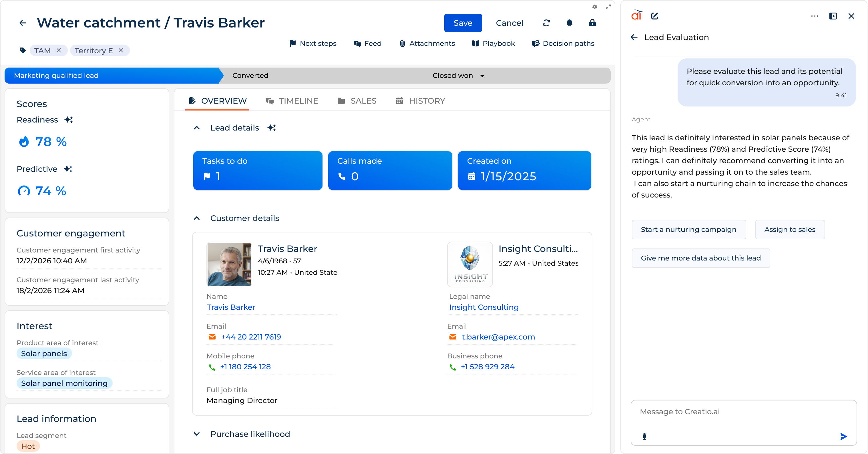Open the Playbook icon
This screenshot has width=868, height=454.
pos(475,44)
